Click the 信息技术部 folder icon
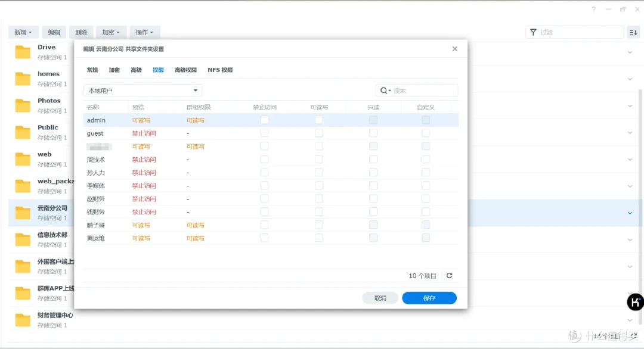644x349 pixels. [x=23, y=239]
